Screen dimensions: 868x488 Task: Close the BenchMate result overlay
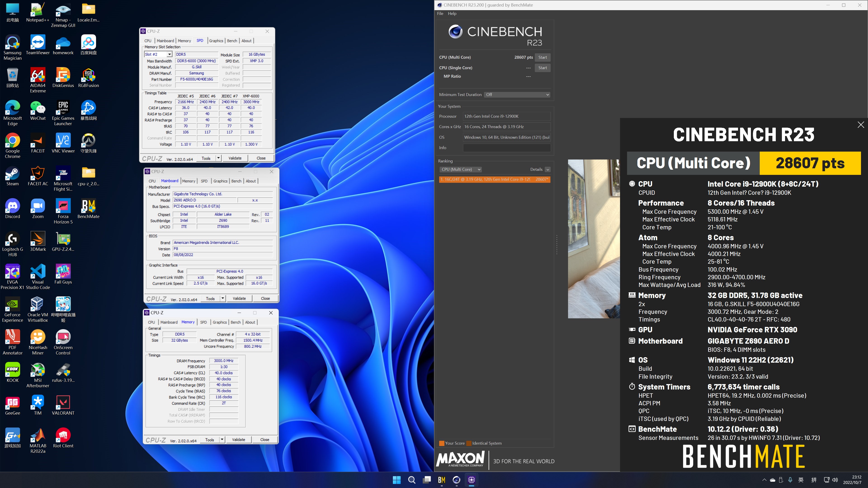pyautogui.click(x=861, y=125)
